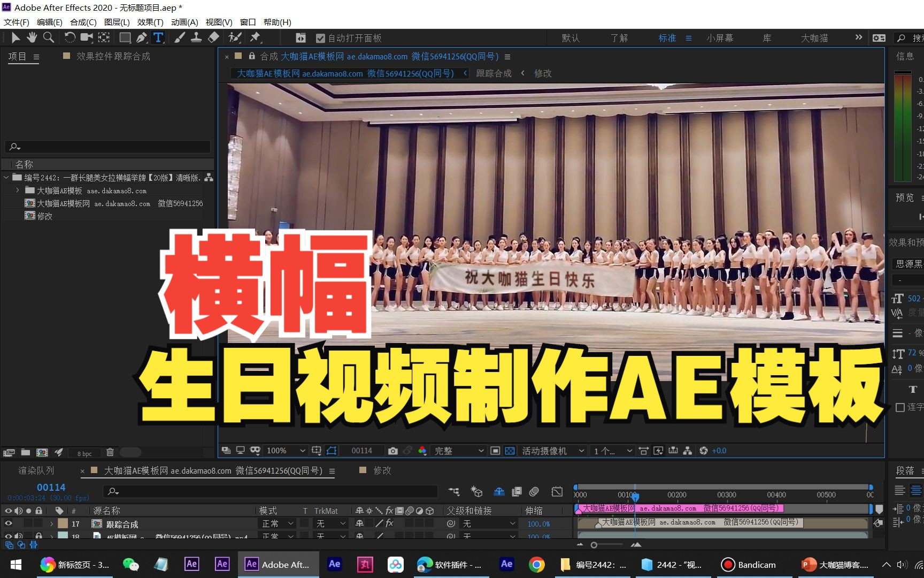Viewport: 924px width, 578px height.
Task: Open the graph editor icon in timeline
Action: 557,491
